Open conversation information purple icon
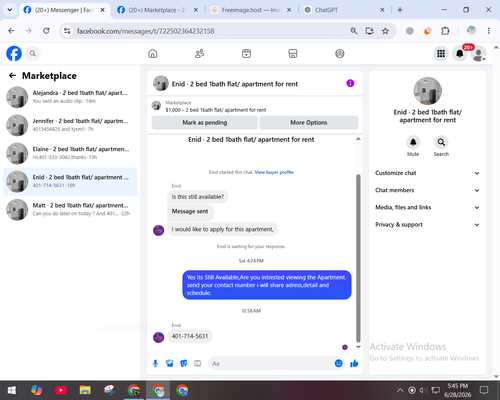The height and width of the screenshot is (400, 500). tap(350, 83)
